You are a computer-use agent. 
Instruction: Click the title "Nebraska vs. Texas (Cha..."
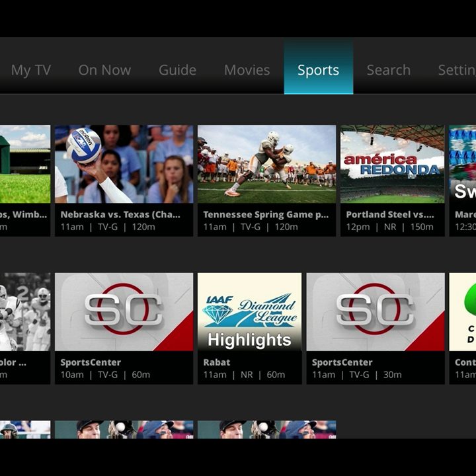coord(120,215)
